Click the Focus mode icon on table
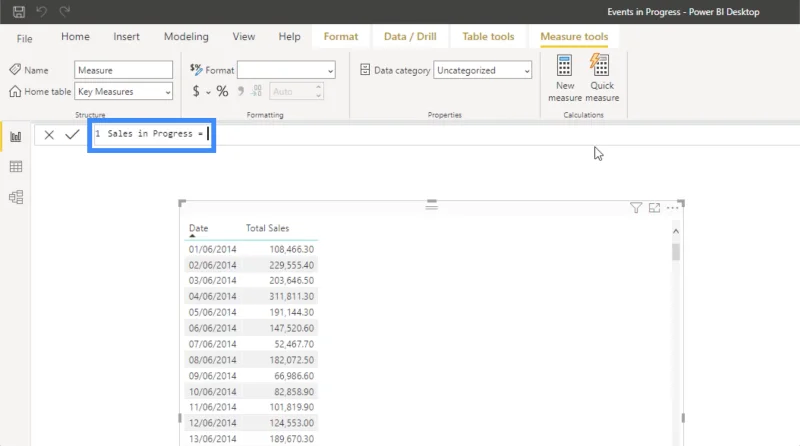Screen dimensions: 800x446 655,208
